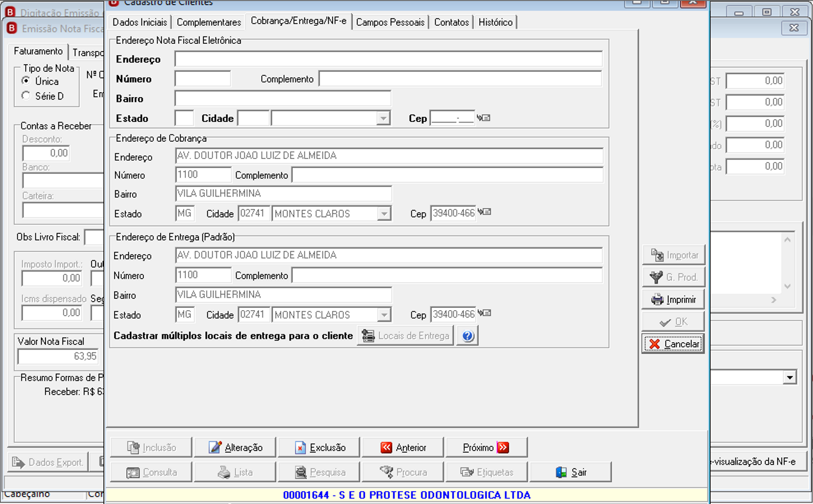
Task: Click the Cancelar button
Action: 673,344
